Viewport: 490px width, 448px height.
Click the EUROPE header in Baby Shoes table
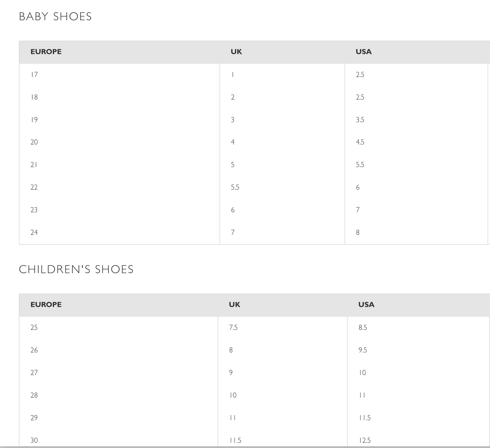[46, 52]
